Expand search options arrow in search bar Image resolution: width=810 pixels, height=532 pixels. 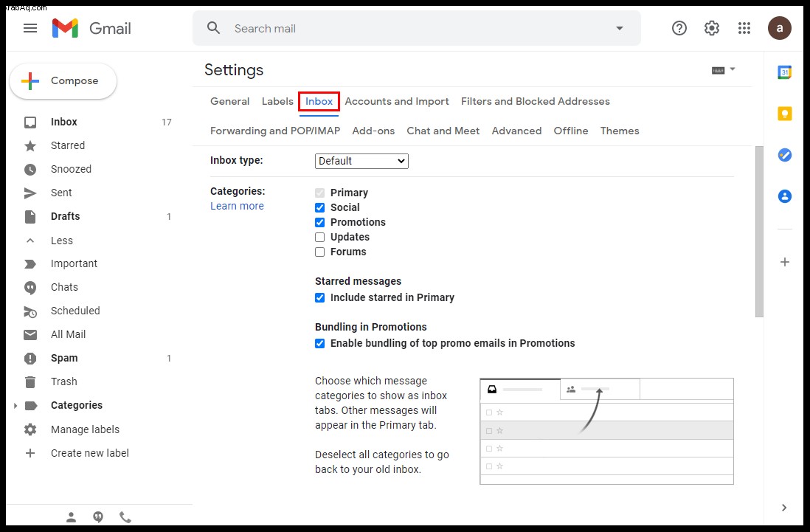[620, 28]
